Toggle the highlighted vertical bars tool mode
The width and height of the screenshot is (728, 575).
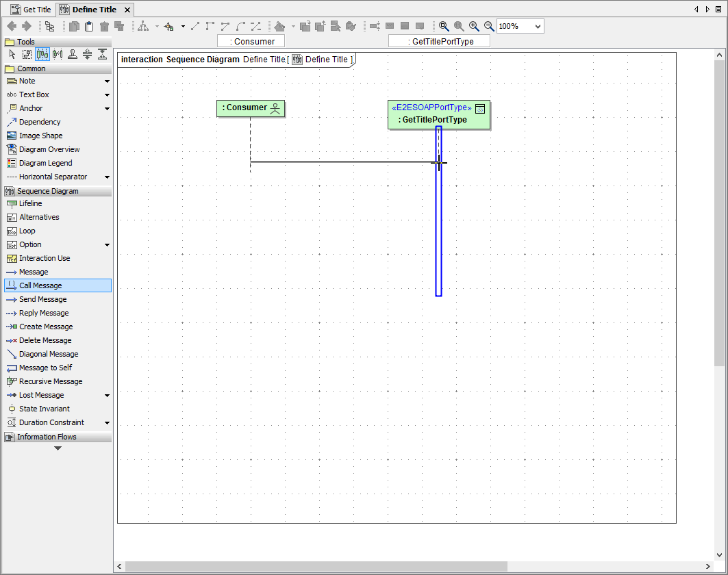point(42,55)
